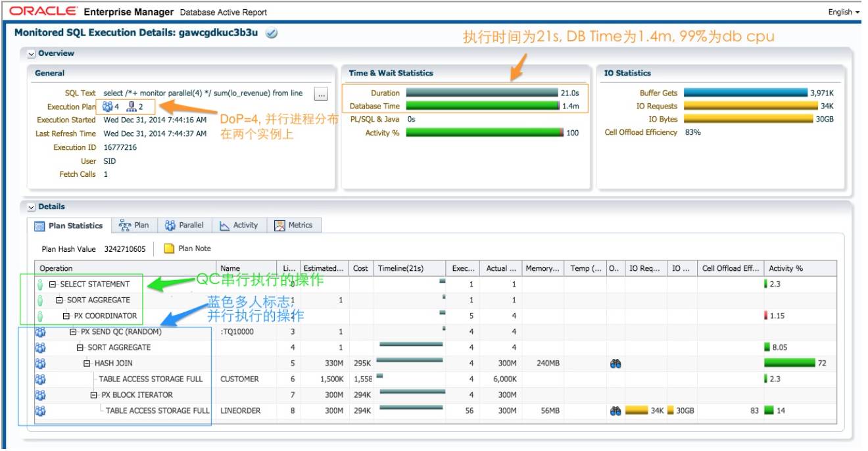Click the serial icon on PX COORDINATOR row

click(x=40, y=316)
